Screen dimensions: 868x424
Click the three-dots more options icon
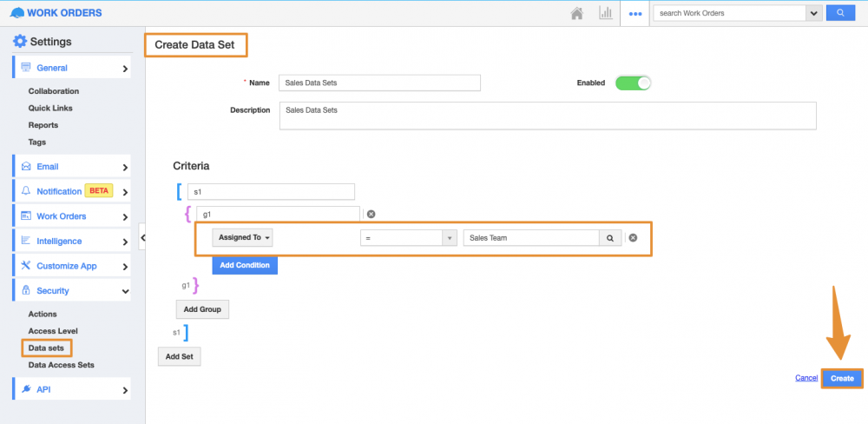(635, 14)
